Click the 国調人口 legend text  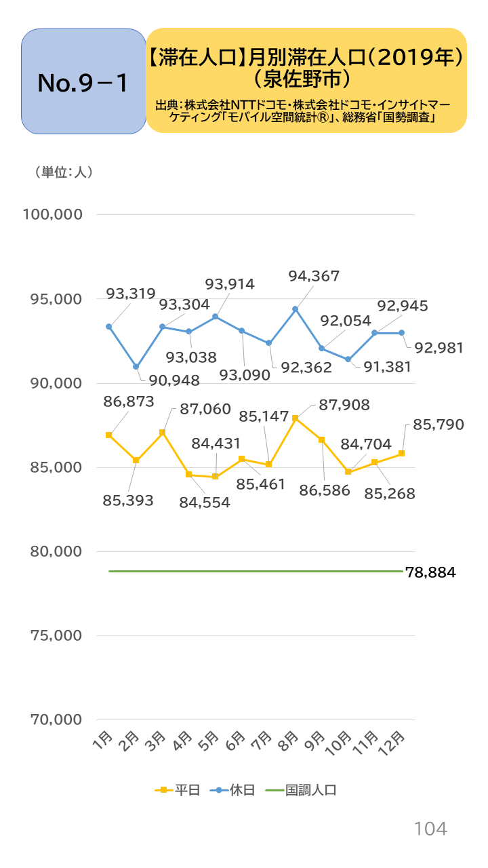311,790
